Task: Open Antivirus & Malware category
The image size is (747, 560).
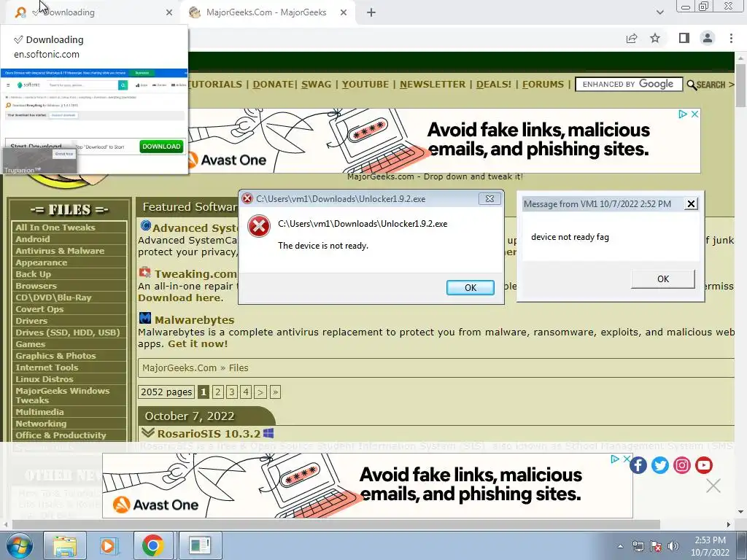Action: point(60,251)
